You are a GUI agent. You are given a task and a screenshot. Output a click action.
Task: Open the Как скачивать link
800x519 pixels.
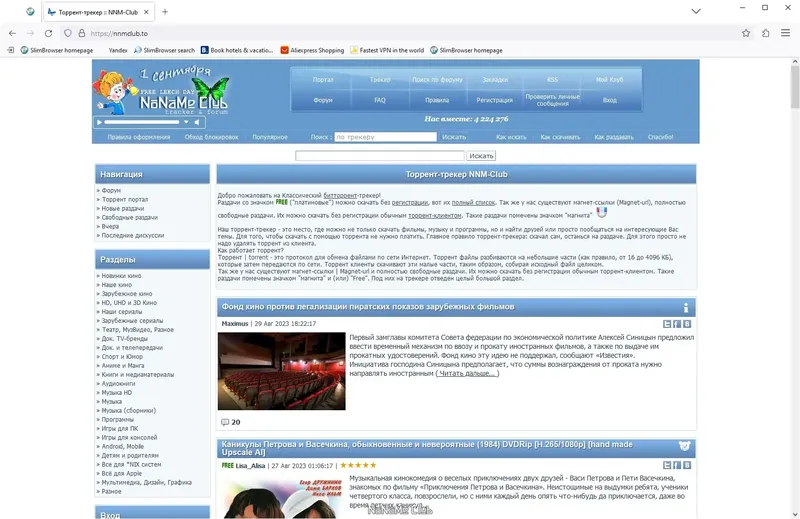(560, 137)
